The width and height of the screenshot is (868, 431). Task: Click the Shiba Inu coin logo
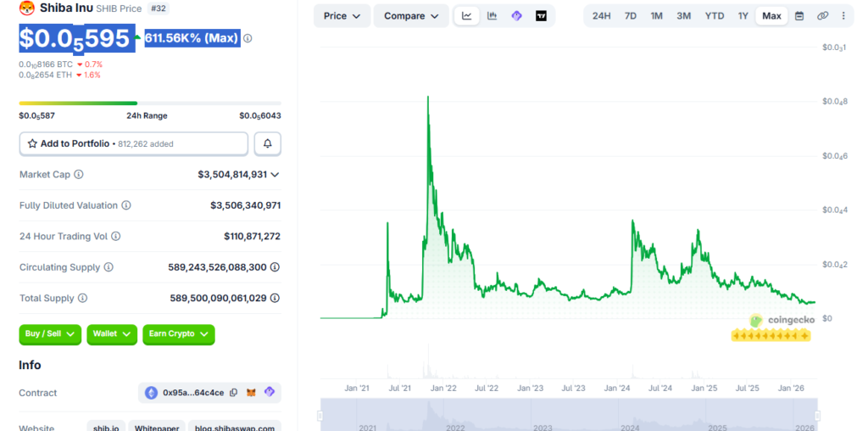(x=26, y=8)
